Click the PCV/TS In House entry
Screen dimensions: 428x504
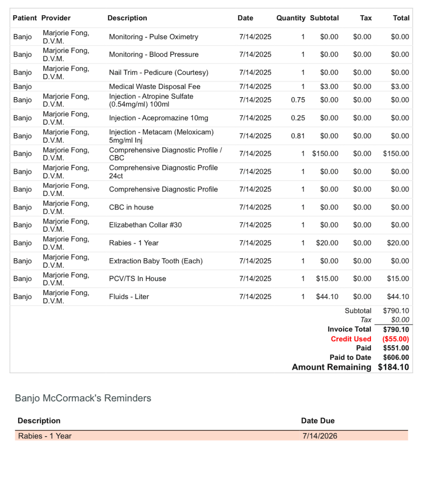click(137, 279)
